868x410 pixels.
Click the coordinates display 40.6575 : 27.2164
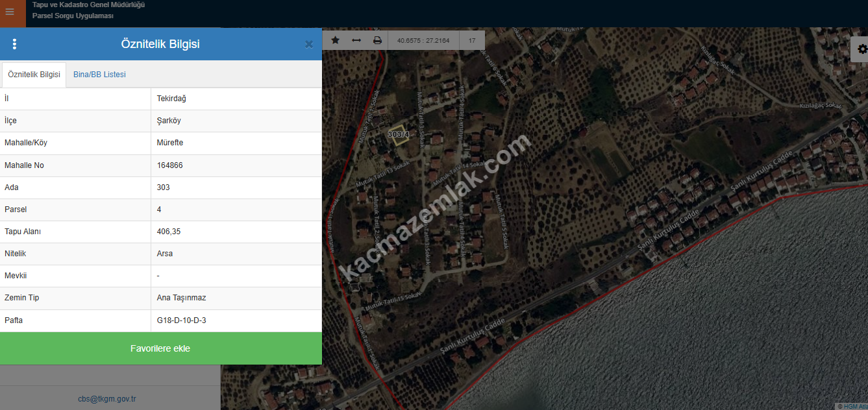[x=423, y=40]
